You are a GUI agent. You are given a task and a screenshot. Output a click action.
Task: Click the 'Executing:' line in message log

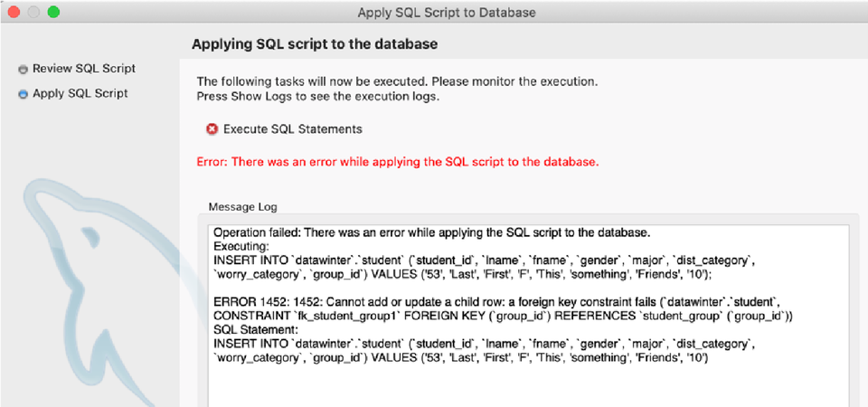(x=241, y=246)
